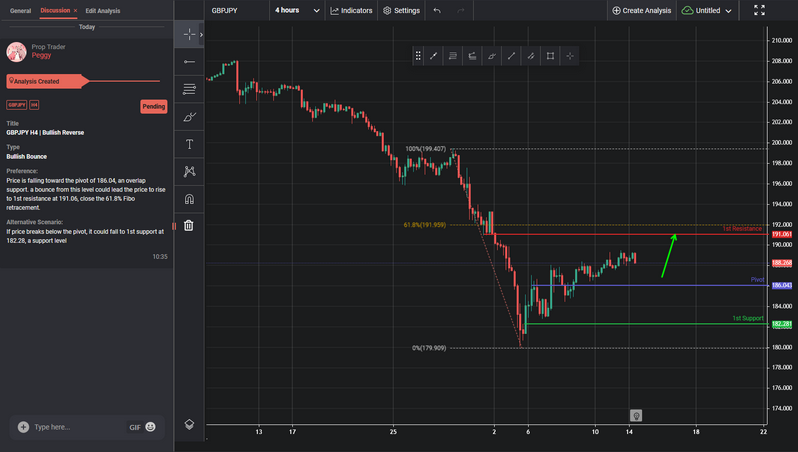Click the author name Peggy

[x=41, y=55]
